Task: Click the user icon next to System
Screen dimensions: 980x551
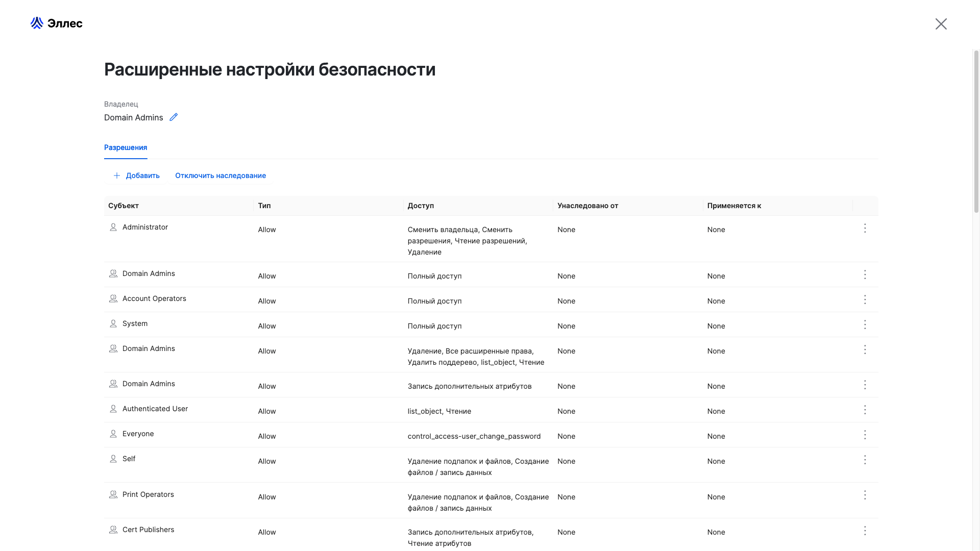Action: tap(113, 323)
